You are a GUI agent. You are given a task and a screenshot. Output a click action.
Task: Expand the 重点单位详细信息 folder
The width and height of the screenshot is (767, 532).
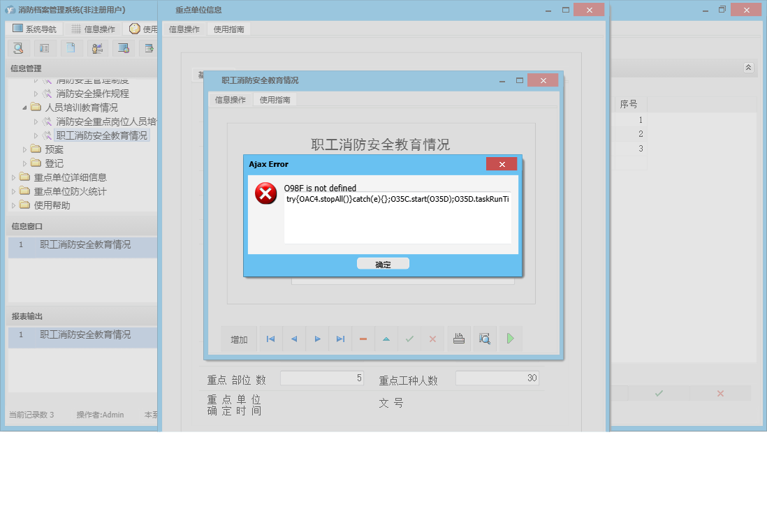[13, 177]
